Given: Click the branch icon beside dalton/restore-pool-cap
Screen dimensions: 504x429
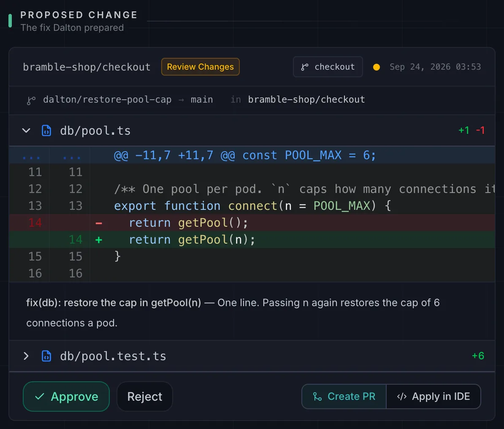Looking at the screenshot, I should click(x=31, y=100).
